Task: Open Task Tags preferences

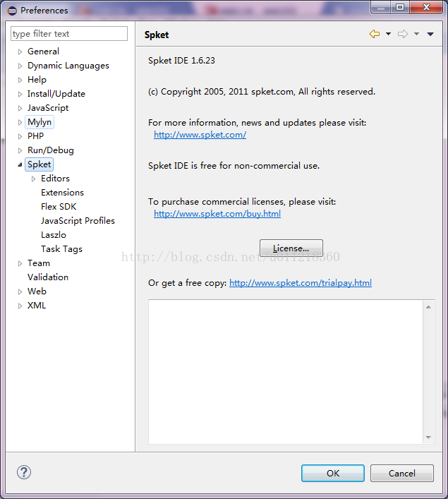Action: 61,249
